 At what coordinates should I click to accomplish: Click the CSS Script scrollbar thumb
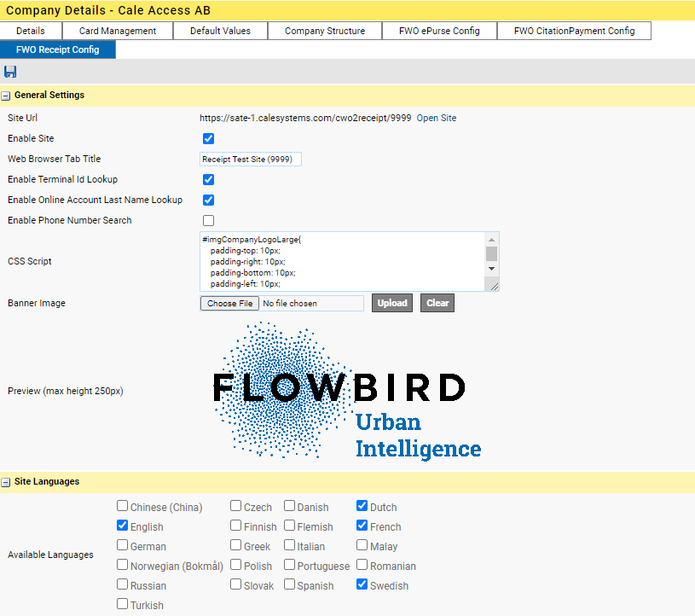(x=491, y=254)
